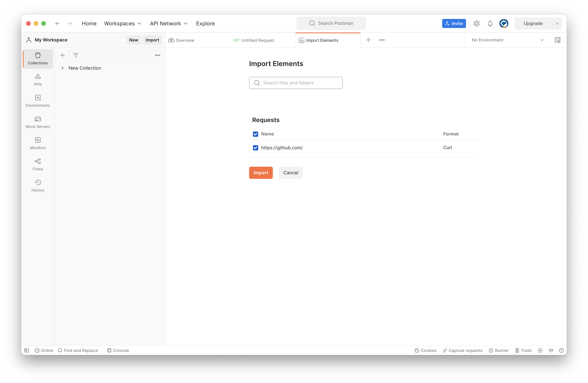Viewport: 588px width, 383px height.
Task: Open Capture requests in the footer
Action: click(x=462, y=350)
